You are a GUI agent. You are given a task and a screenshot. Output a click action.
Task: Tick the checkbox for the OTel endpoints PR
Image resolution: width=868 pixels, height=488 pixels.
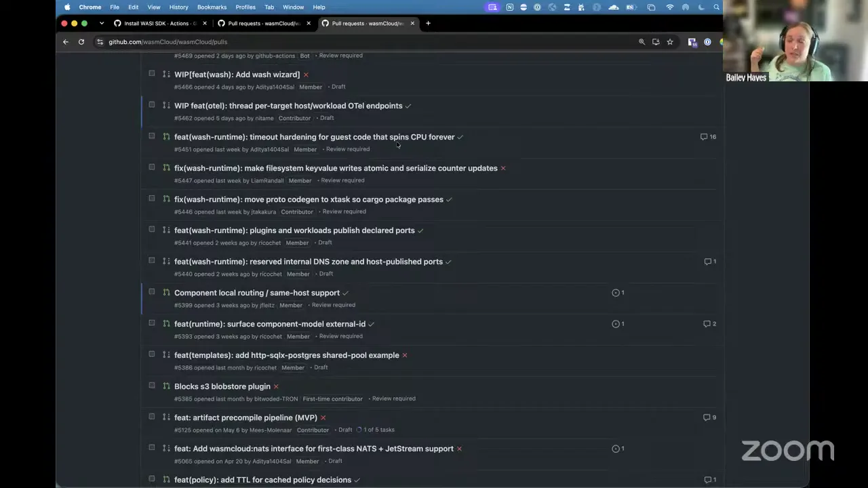click(x=152, y=104)
